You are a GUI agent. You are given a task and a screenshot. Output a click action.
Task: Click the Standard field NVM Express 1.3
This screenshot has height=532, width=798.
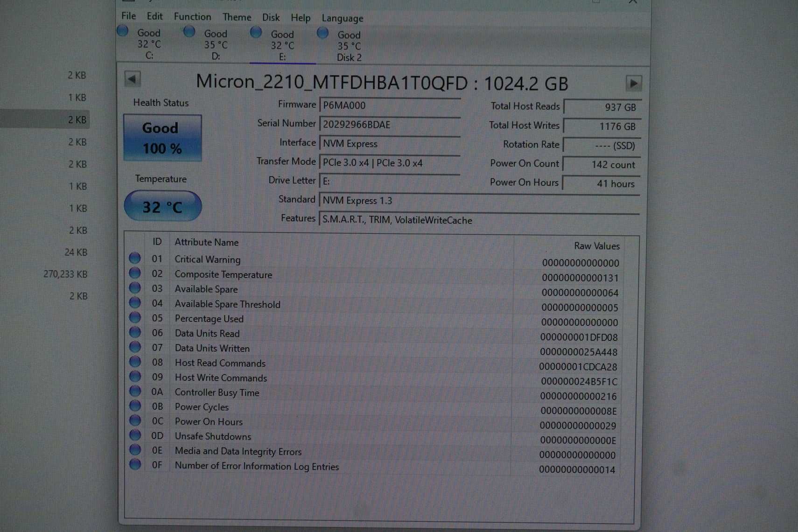click(479, 201)
